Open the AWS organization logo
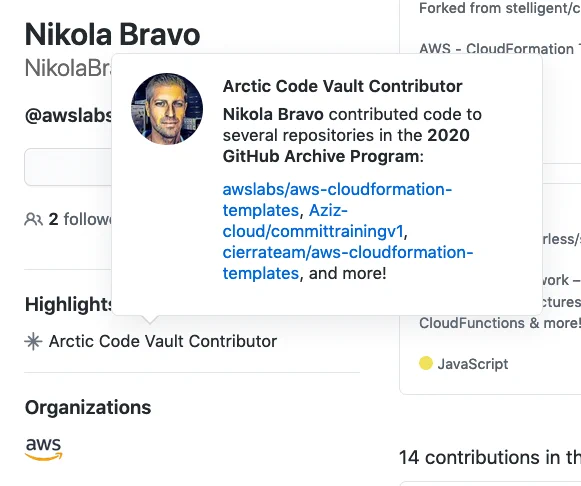 tap(44, 449)
